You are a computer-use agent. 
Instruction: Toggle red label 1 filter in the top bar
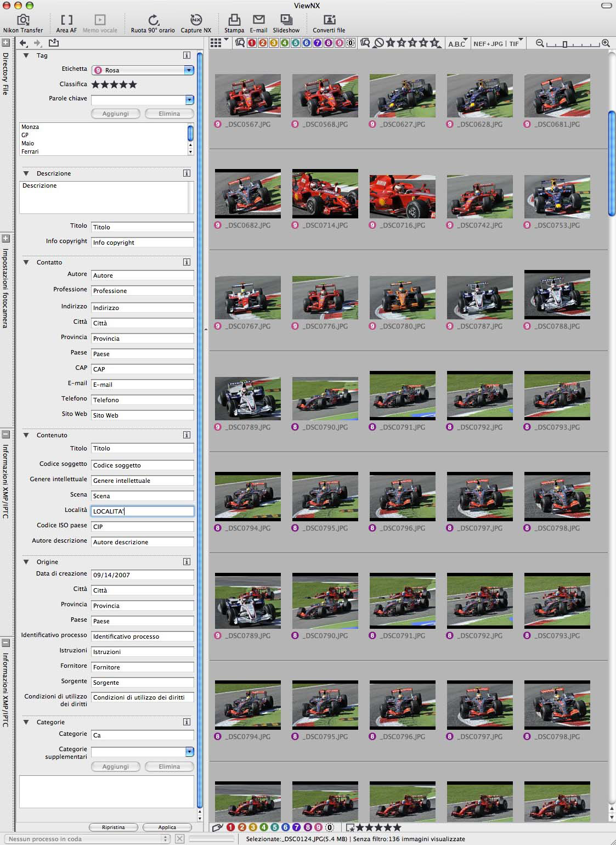[252, 43]
